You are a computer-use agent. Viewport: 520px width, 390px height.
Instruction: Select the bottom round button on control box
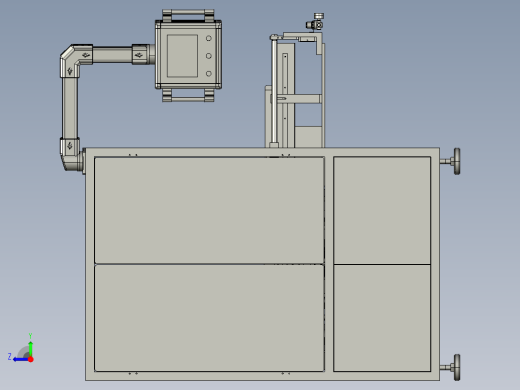click(209, 74)
